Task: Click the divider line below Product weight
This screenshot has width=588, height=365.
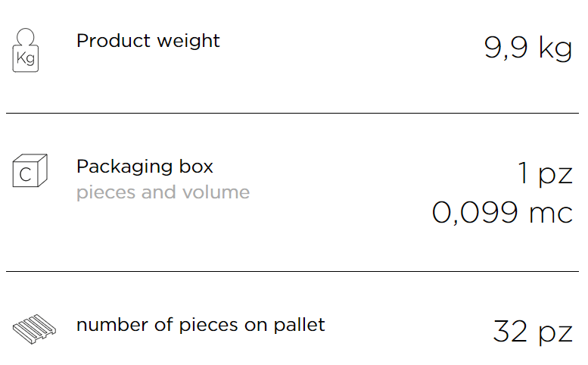Action: (293, 113)
